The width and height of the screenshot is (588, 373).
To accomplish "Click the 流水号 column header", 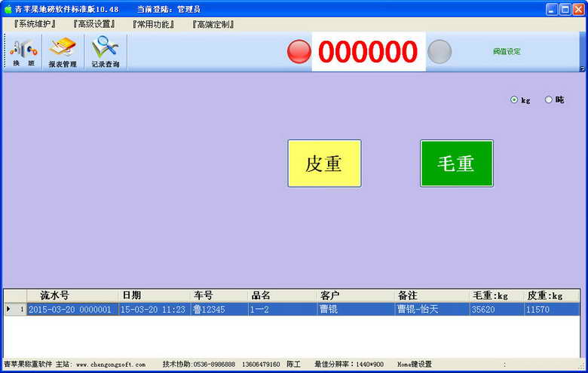I will coord(72,296).
